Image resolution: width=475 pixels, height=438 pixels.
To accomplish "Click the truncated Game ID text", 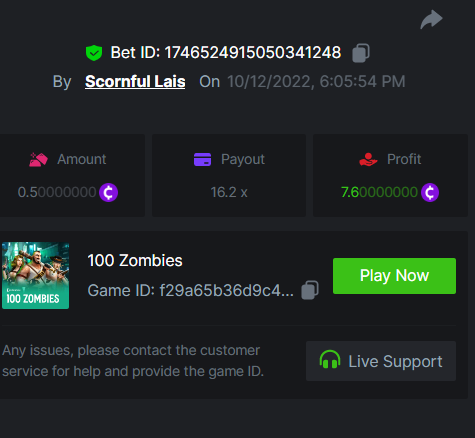I will click(x=191, y=290).
